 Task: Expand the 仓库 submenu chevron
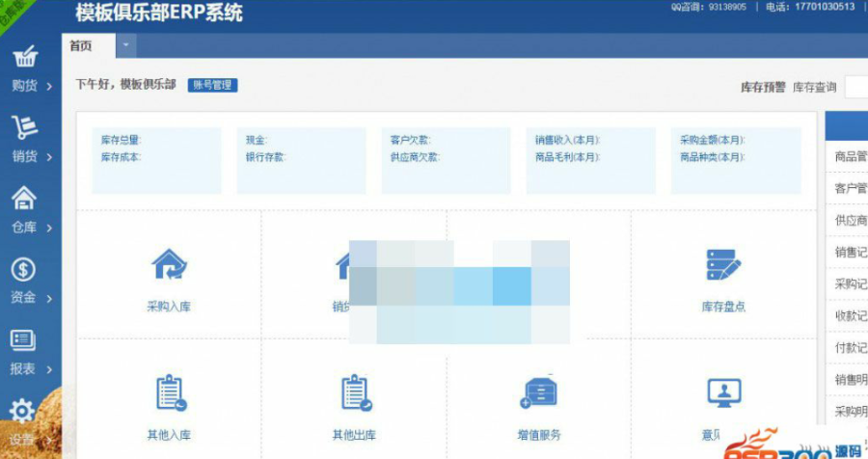[49, 229]
